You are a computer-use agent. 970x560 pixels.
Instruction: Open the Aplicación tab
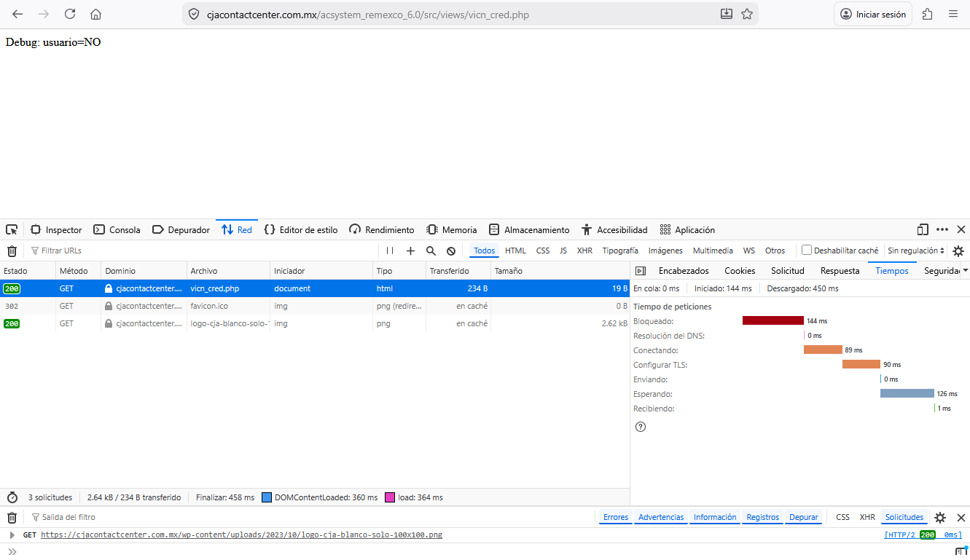pyautogui.click(x=687, y=229)
